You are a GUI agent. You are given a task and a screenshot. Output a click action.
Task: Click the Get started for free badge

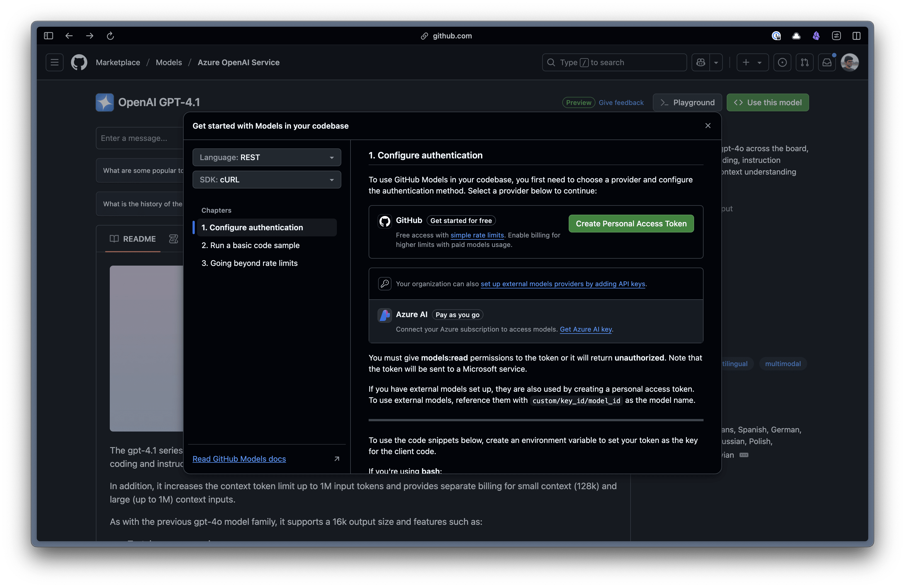tap(461, 221)
